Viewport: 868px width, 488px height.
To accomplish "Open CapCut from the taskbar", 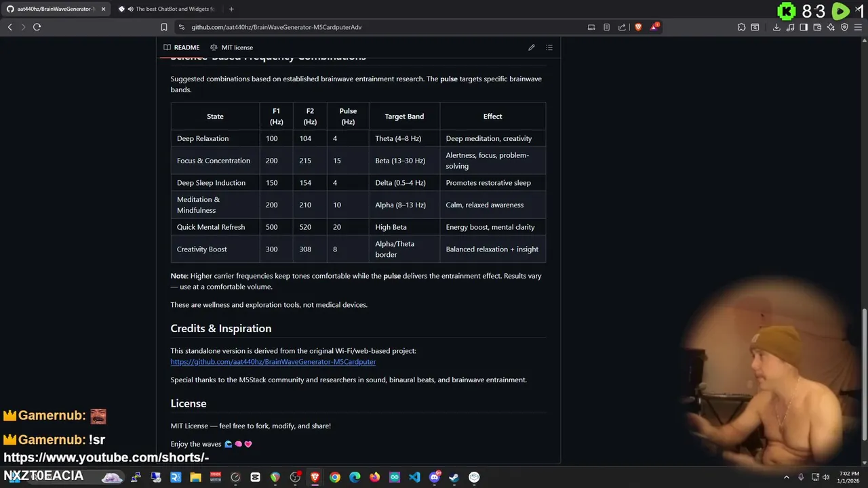I will (255, 477).
